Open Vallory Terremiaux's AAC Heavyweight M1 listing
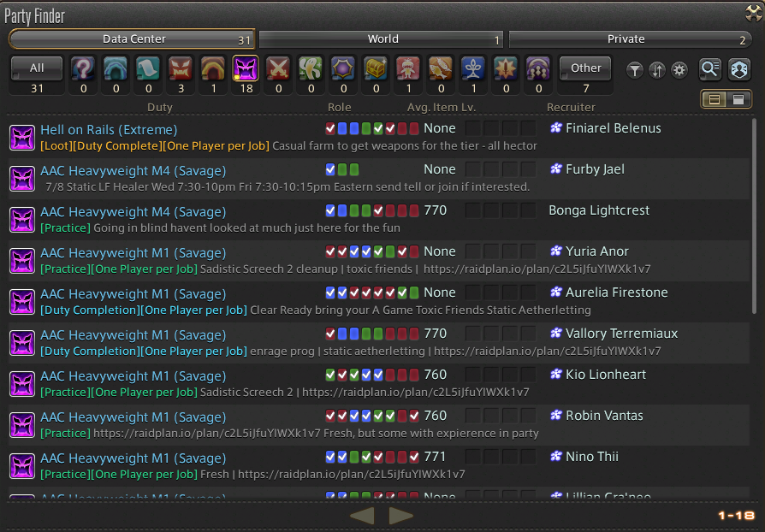Viewport: 765px width, 532px height. click(x=378, y=342)
